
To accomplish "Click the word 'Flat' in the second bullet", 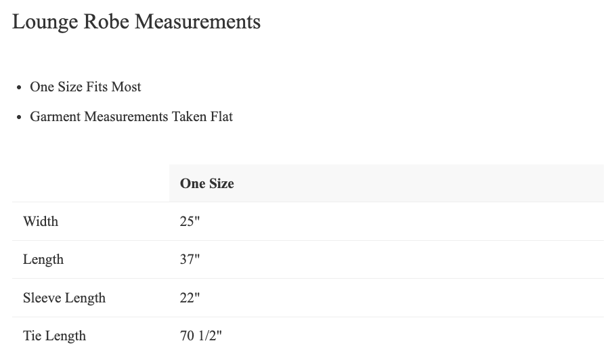I will 220,116.
